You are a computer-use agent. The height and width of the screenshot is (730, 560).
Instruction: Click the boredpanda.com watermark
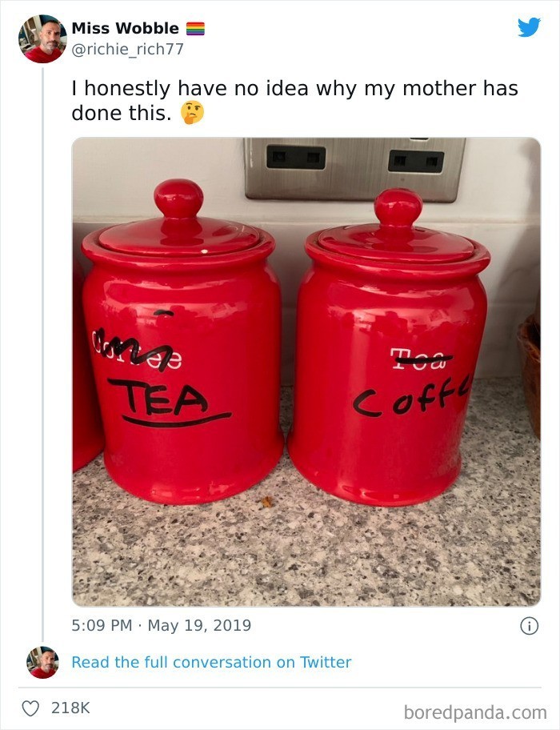coord(475,712)
